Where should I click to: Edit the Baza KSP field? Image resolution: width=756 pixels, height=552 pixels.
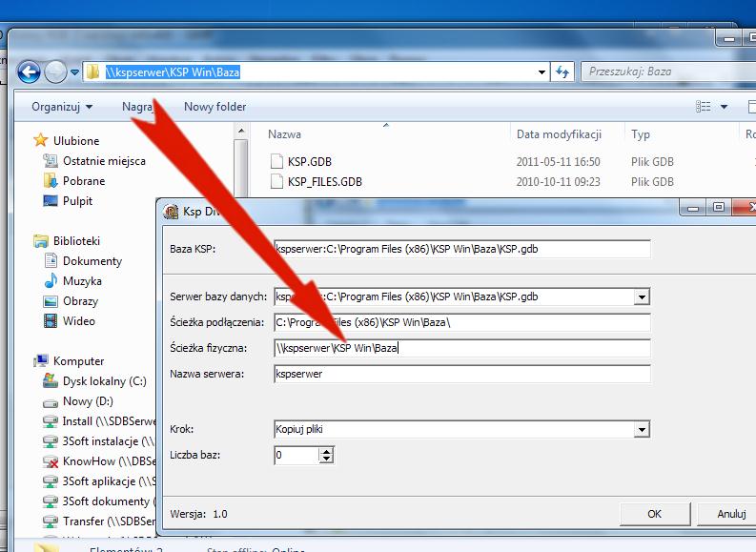pyautogui.click(x=461, y=249)
